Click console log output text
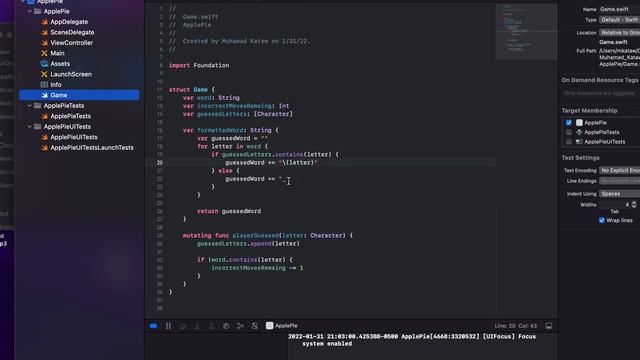The height and width of the screenshot is (360, 640). [x=411, y=340]
